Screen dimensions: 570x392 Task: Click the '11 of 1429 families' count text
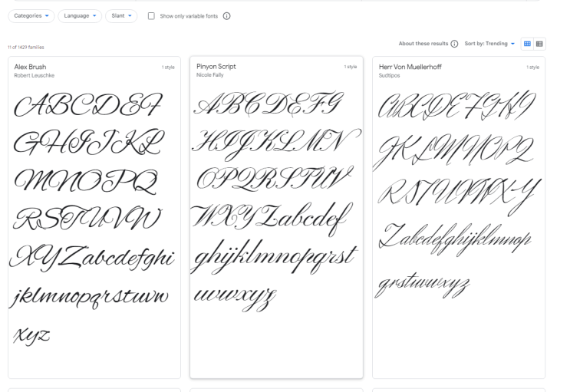26,48
